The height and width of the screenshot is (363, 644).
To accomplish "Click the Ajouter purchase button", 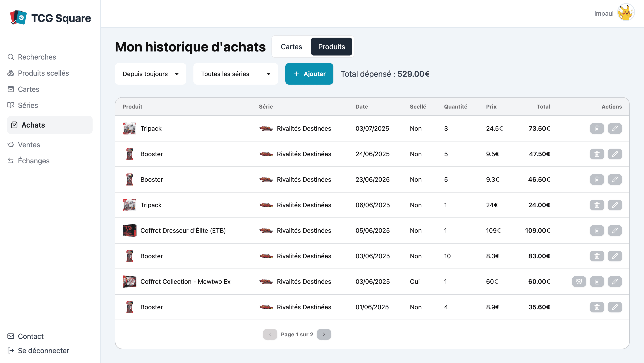I will coord(309,74).
